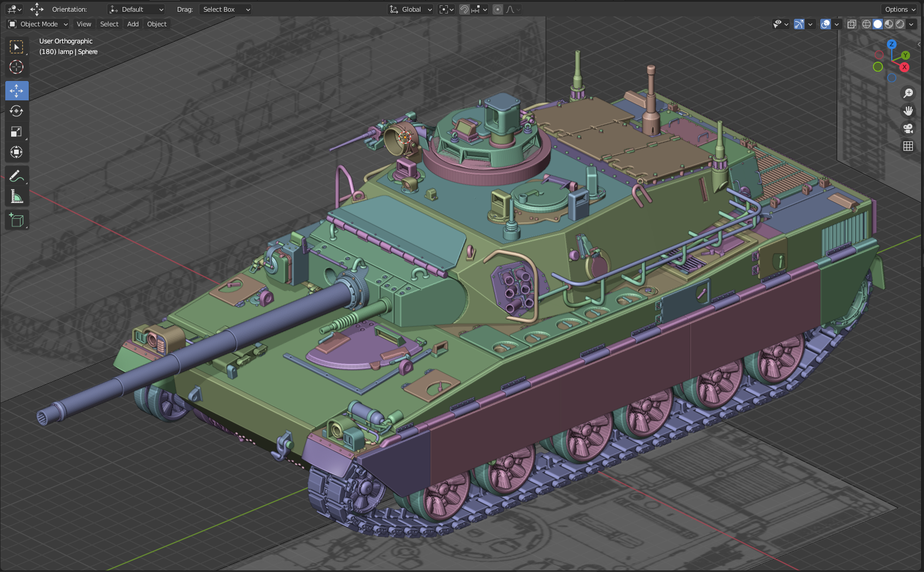The height and width of the screenshot is (572, 924).
Task: Toggle perspective/orthographic grid icon
Action: pyautogui.click(x=908, y=146)
